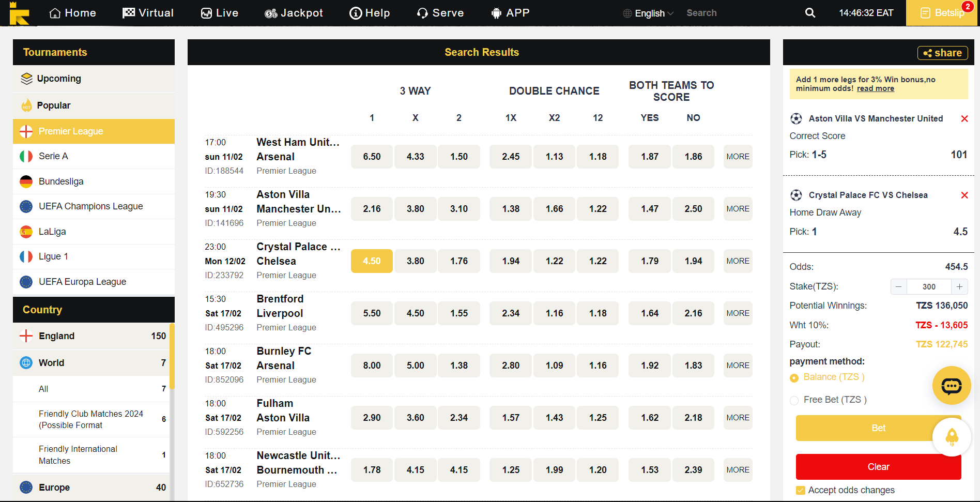Image resolution: width=980 pixels, height=502 pixels.
Task: Open the Betslip button
Action: (x=942, y=13)
